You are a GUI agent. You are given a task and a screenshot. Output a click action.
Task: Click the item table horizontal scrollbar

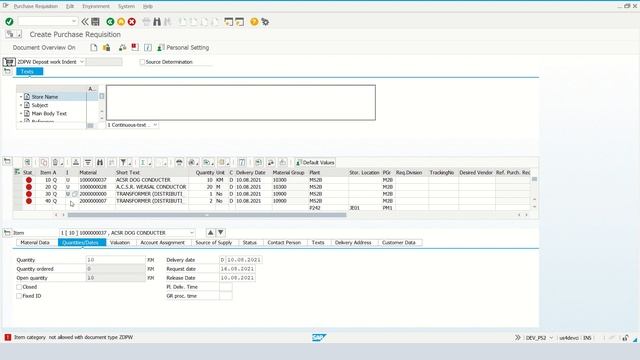[207, 215]
